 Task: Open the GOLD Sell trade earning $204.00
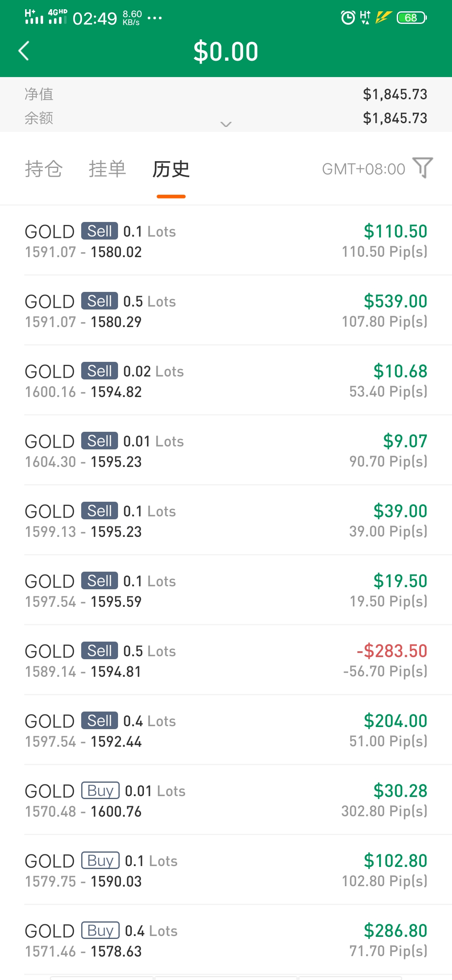(226, 730)
